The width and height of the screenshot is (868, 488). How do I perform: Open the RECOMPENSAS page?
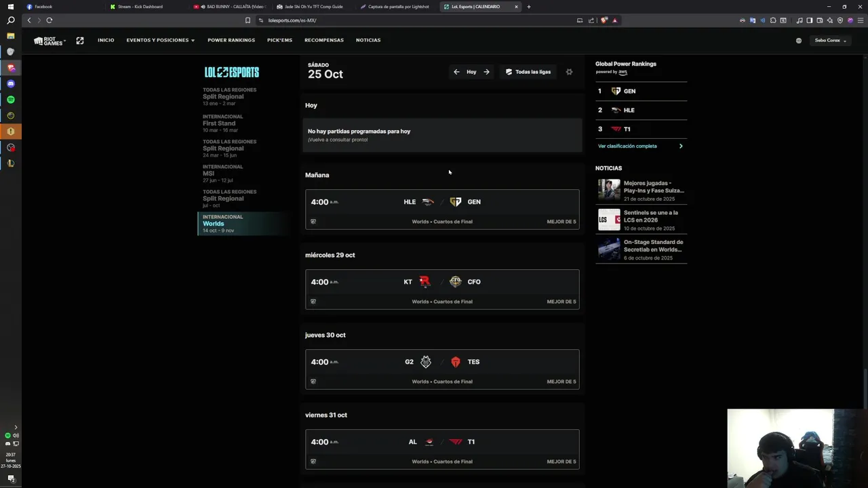[x=324, y=40]
